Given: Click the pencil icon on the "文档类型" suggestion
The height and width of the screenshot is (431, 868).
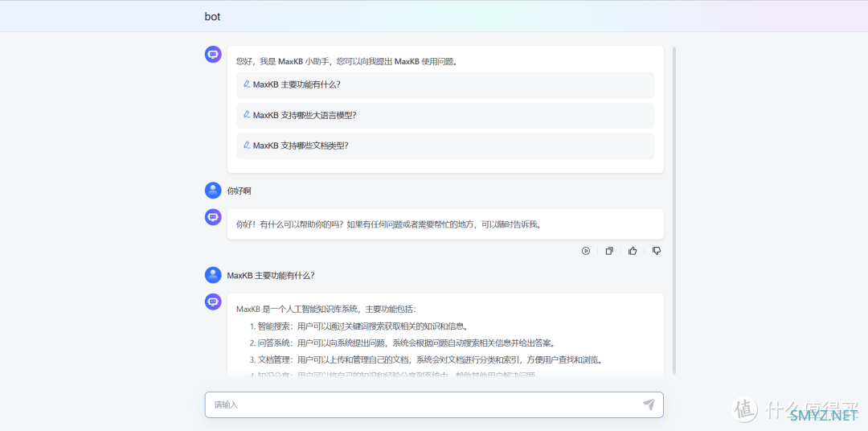Looking at the screenshot, I should point(247,146).
